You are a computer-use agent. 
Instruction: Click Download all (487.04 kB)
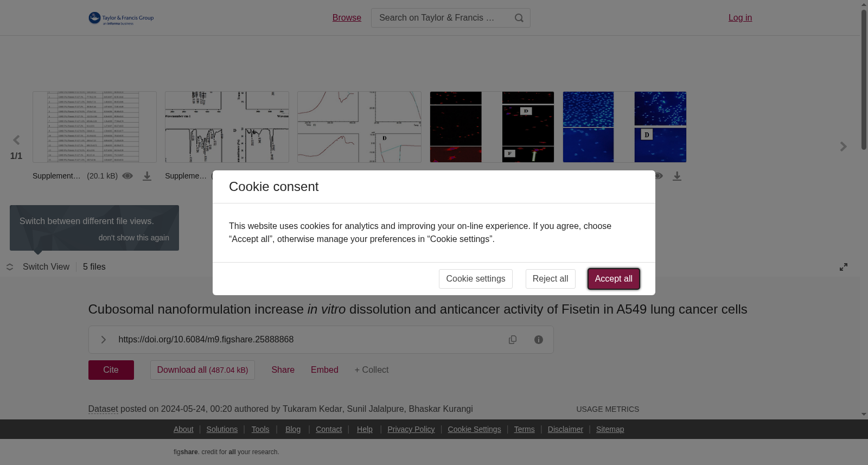(202, 370)
